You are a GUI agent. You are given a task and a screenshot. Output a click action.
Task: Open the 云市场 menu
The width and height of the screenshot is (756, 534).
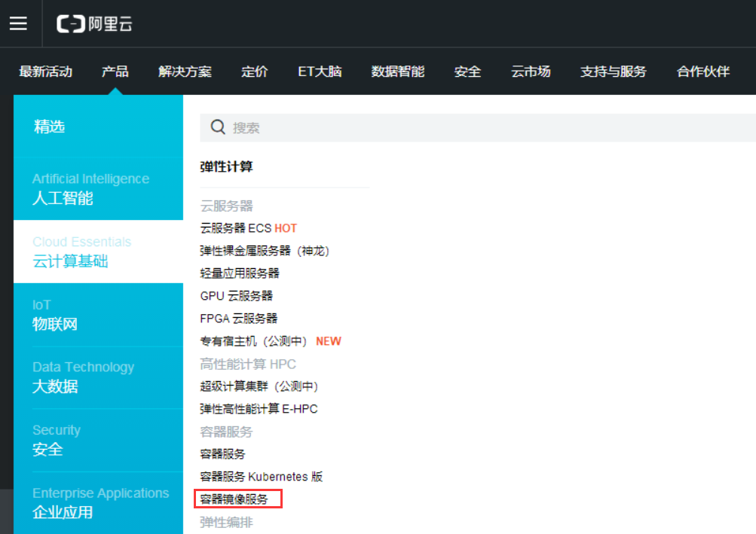pos(531,72)
